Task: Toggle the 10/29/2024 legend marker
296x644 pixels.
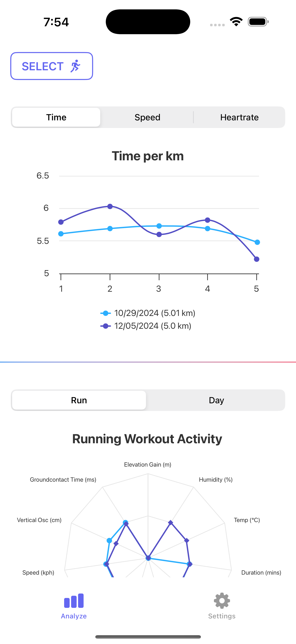Action: point(106,313)
